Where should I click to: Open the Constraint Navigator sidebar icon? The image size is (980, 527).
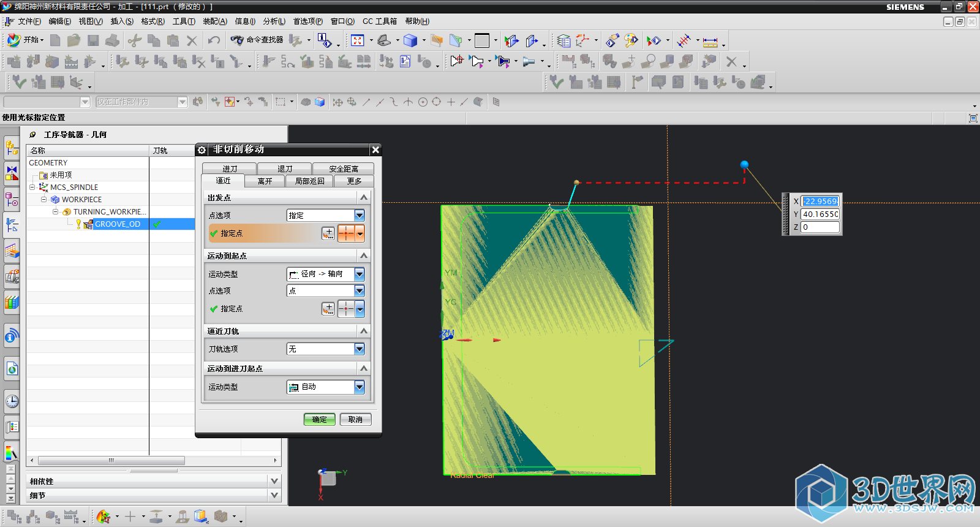pyautogui.click(x=12, y=173)
